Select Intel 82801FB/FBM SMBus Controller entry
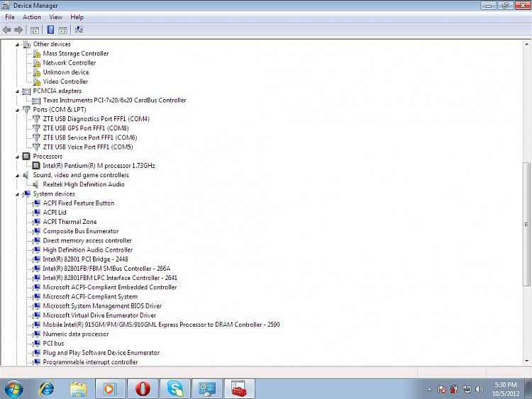 pyautogui.click(x=106, y=269)
